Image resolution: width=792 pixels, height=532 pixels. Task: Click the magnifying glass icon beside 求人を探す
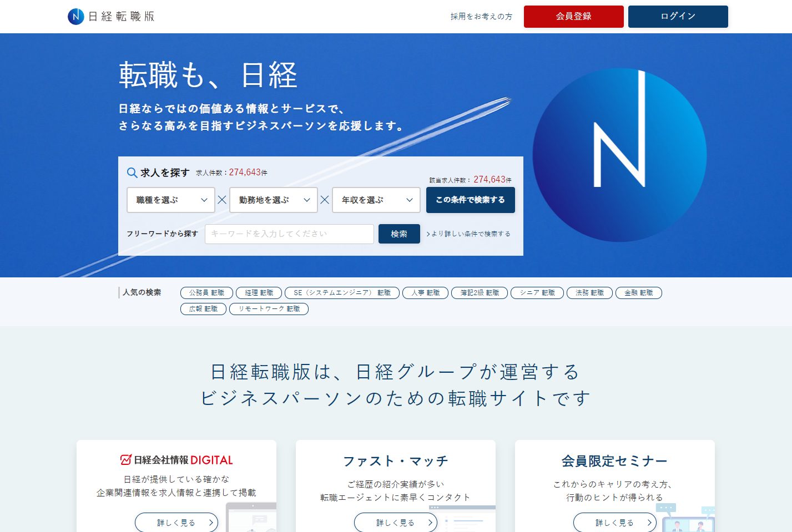[x=132, y=173]
